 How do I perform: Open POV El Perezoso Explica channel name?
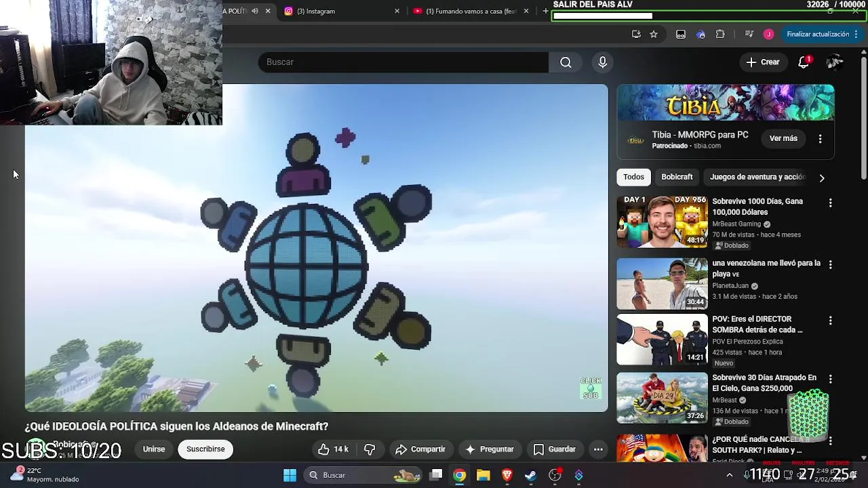coord(747,342)
